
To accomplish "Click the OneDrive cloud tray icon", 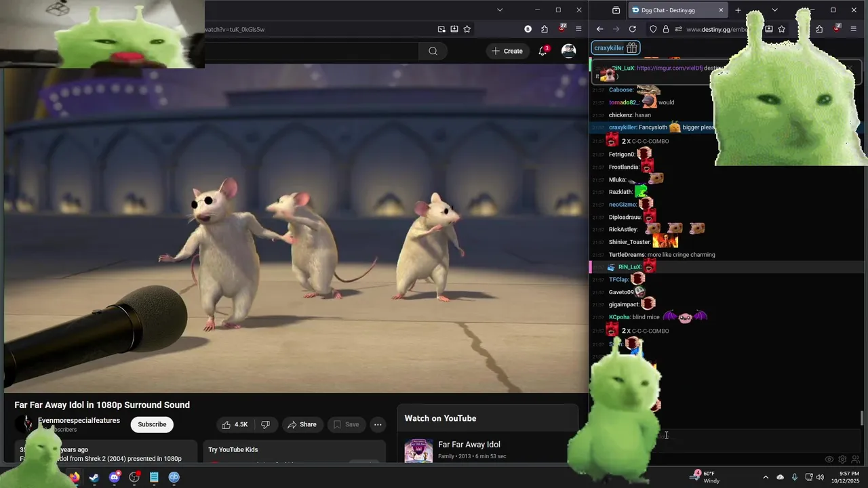I will point(780,477).
